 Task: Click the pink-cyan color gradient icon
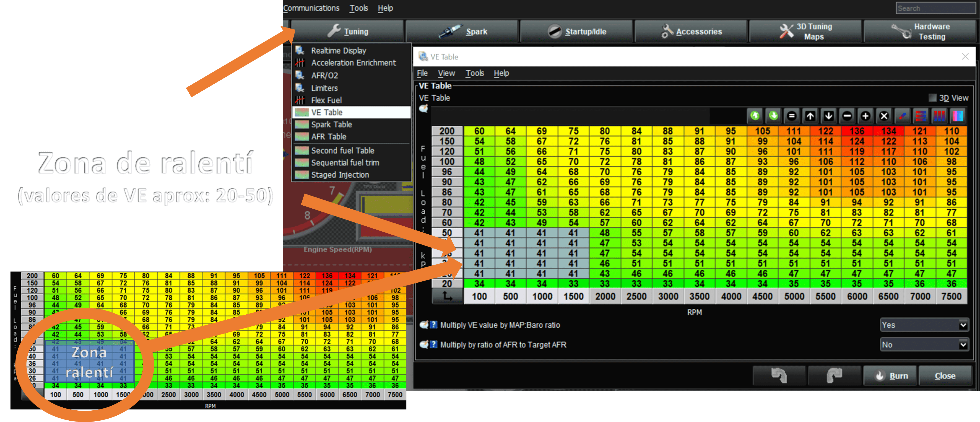pos(958,116)
